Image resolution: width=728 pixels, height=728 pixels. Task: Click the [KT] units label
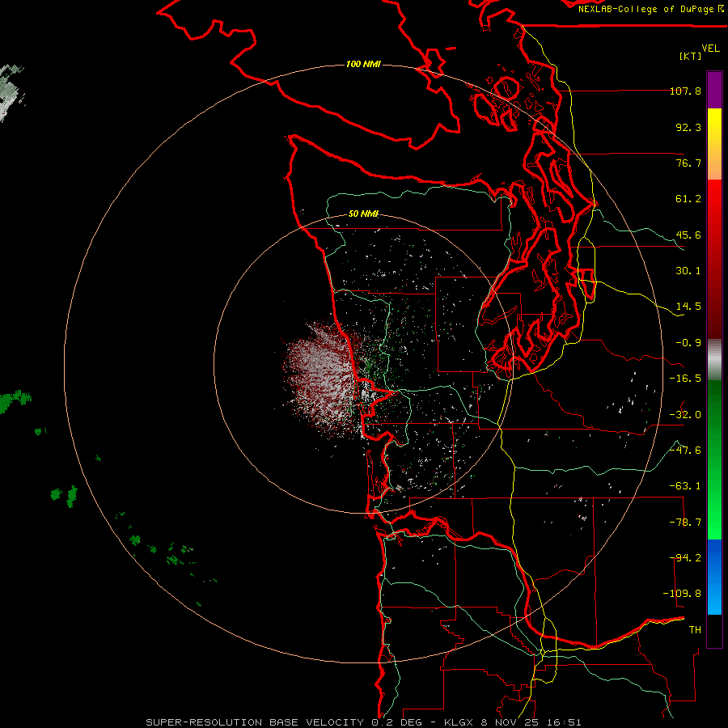[691, 56]
